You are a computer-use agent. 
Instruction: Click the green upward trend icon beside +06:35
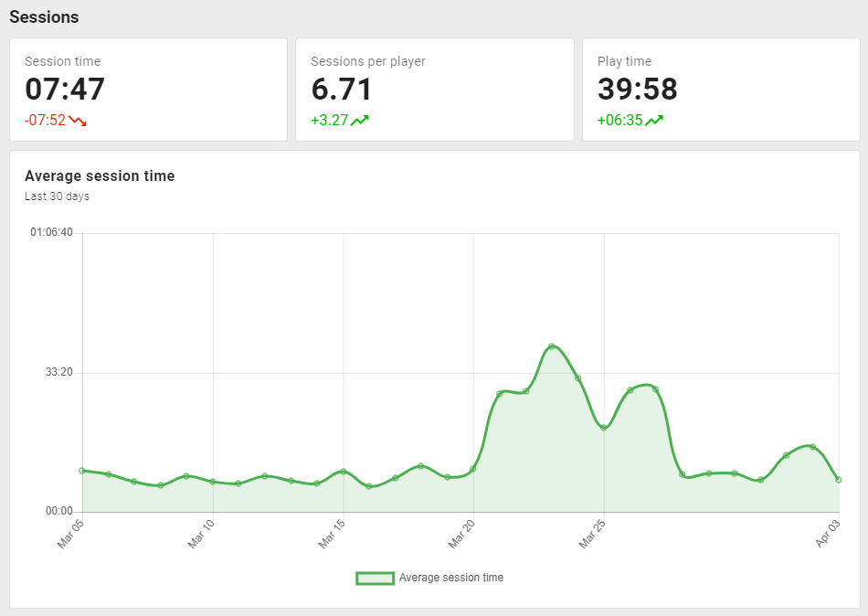654,121
